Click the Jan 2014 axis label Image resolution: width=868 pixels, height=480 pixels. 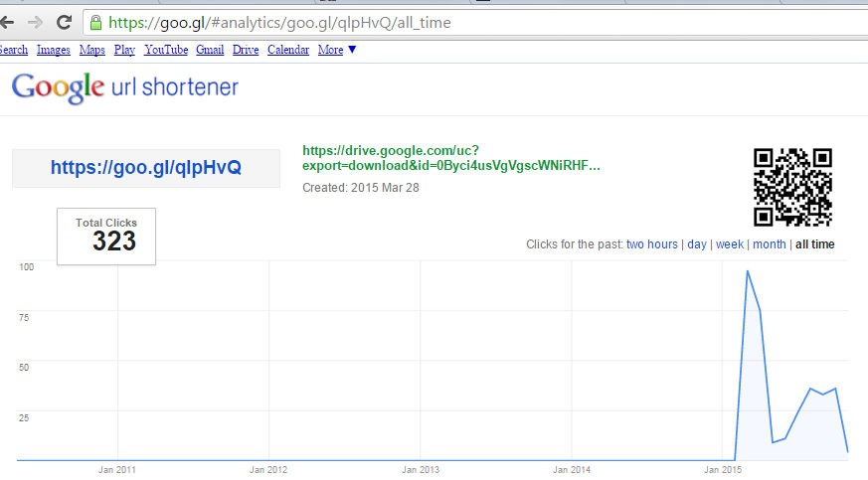pyautogui.click(x=572, y=469)
